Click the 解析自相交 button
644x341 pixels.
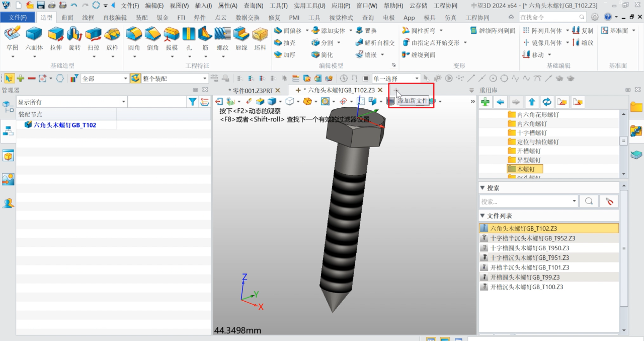click(x=375, y=43)
